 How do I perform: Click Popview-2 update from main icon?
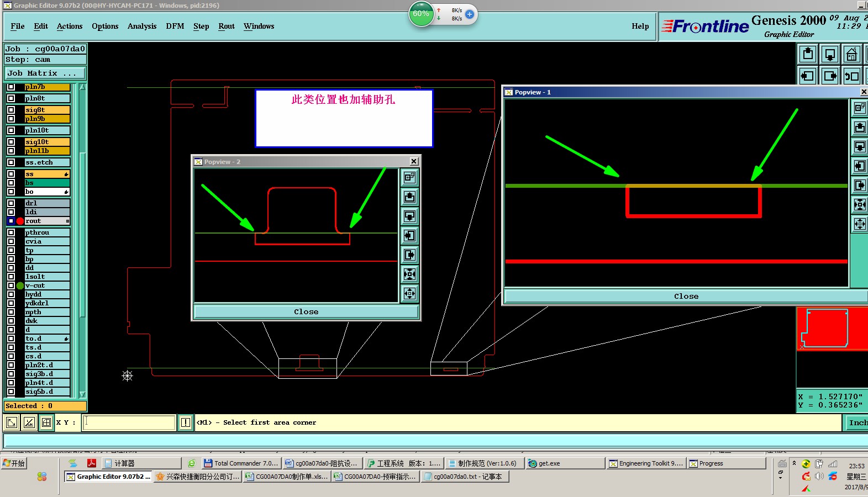tap(410, 178)
